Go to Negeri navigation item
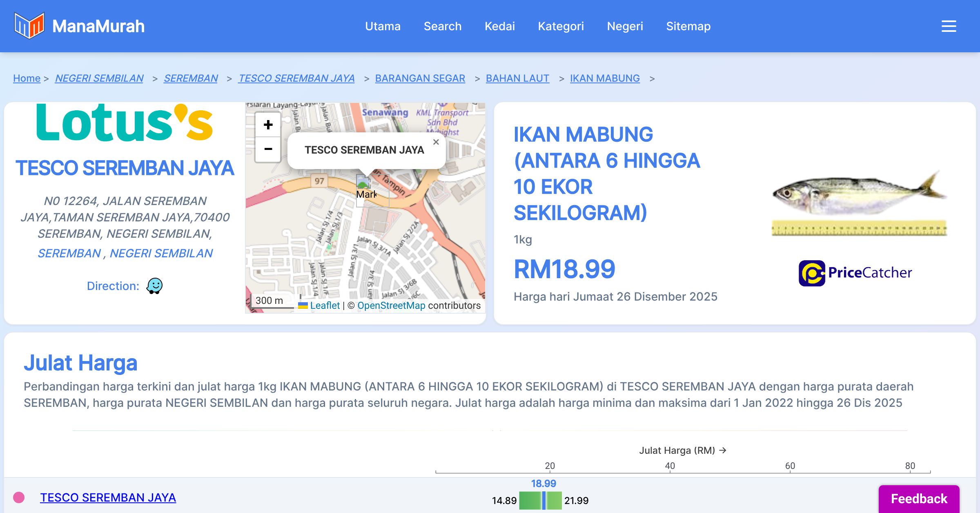Image resolution: width=980 pixels, height=513 pixels. 625,26
